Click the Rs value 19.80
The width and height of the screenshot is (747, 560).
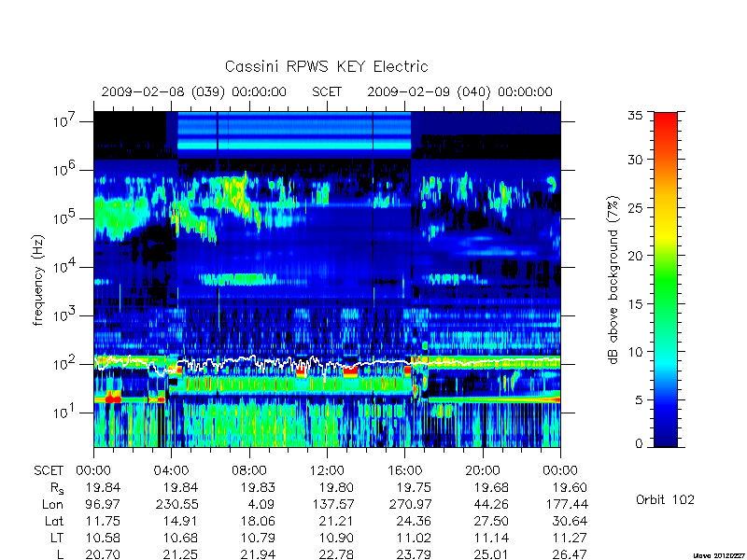point(336,488)
